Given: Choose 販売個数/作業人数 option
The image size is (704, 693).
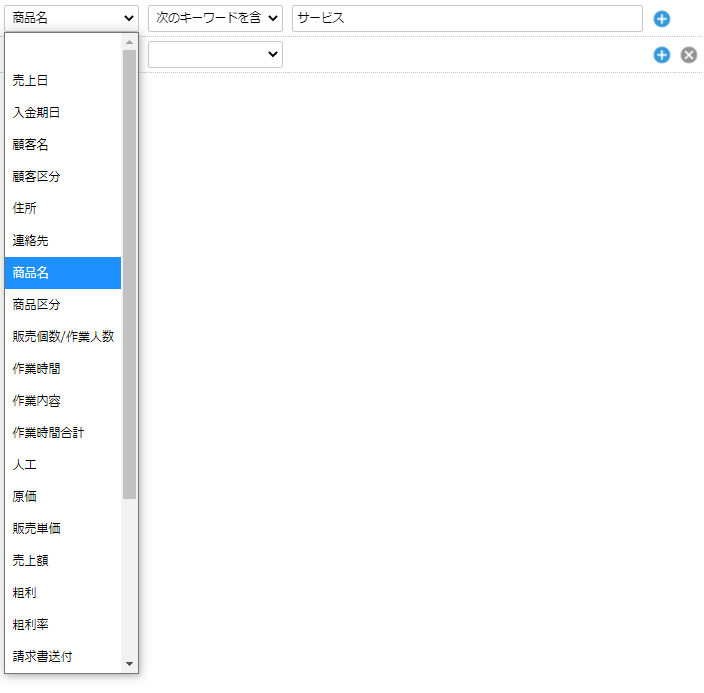Looking at the screenshot, I should (63, 337).
